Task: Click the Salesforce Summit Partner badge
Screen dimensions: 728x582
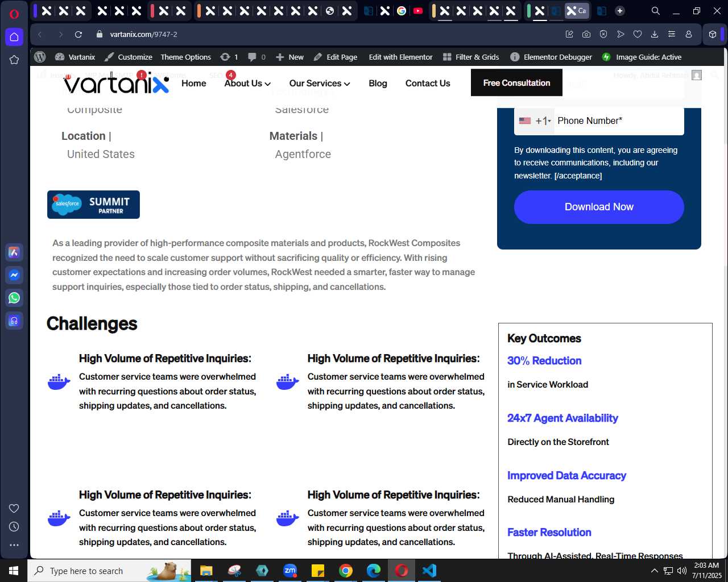Action: [93, 205]
